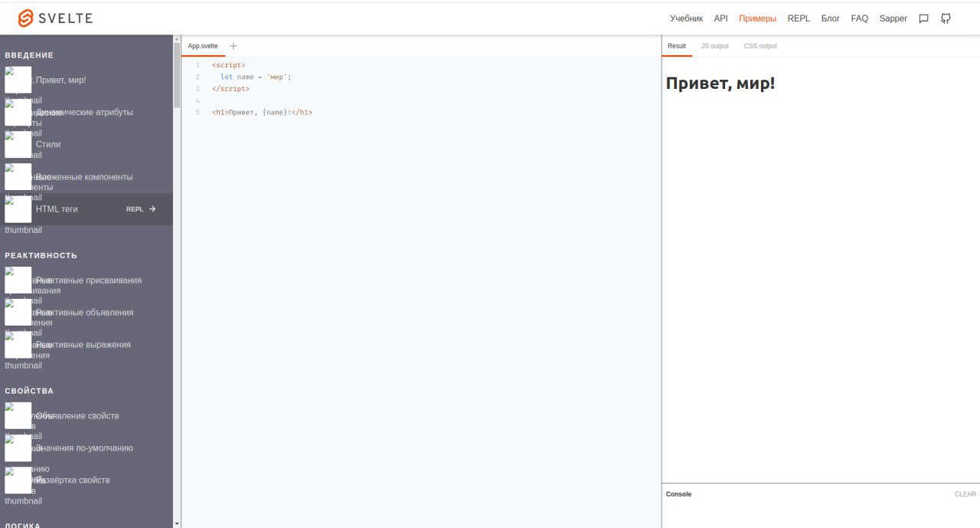Add a new file with plus icon
This screenshot has height=528, width=980.
tap(234, 46)
